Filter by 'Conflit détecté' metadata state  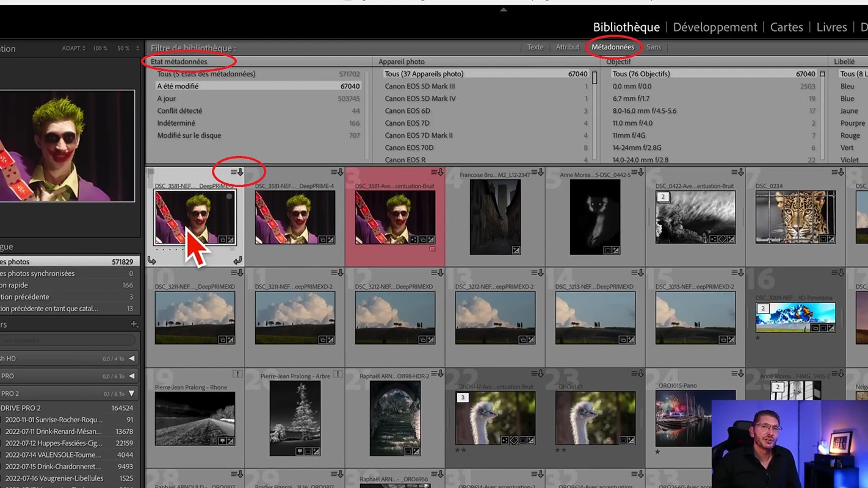click(258, 111)
